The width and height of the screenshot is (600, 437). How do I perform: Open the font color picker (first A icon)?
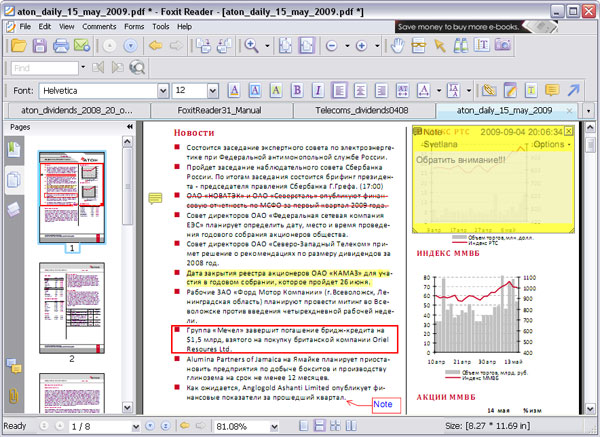pyautogui.click(x=234, y=91)
